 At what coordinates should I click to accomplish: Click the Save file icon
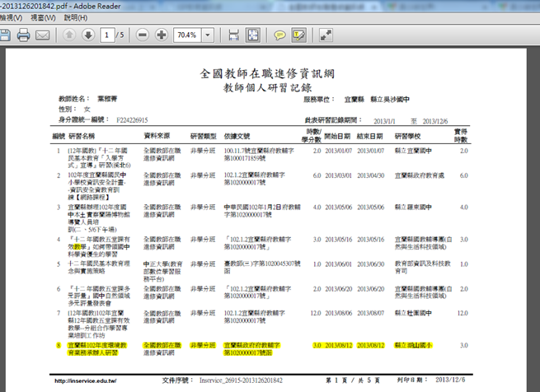pyautogui.click(x=6, y=35)
